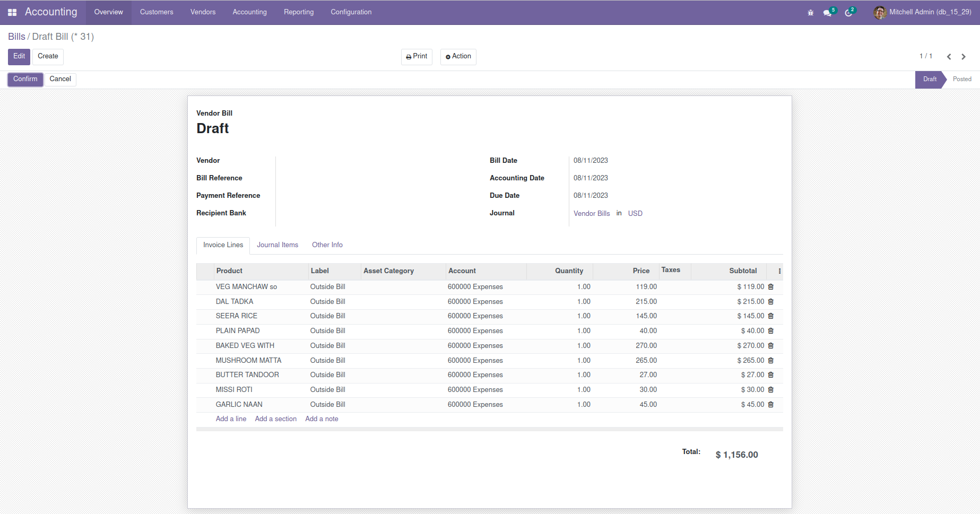Click the debug bug icon
Image resolution: width=980 pixels, height=514 pixels.
[810, 12]
